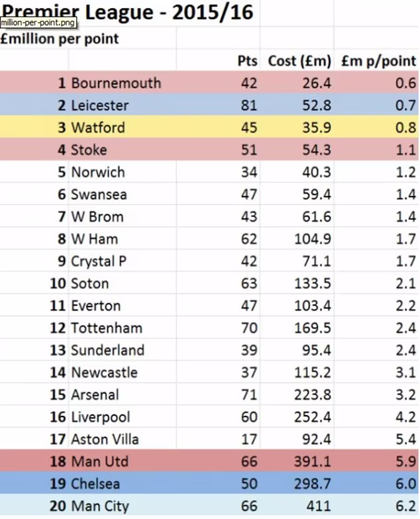This screenshot has height=519, width=420.
Task: Select Aston Villa's points cell 17
Action: tap(249, 440)
